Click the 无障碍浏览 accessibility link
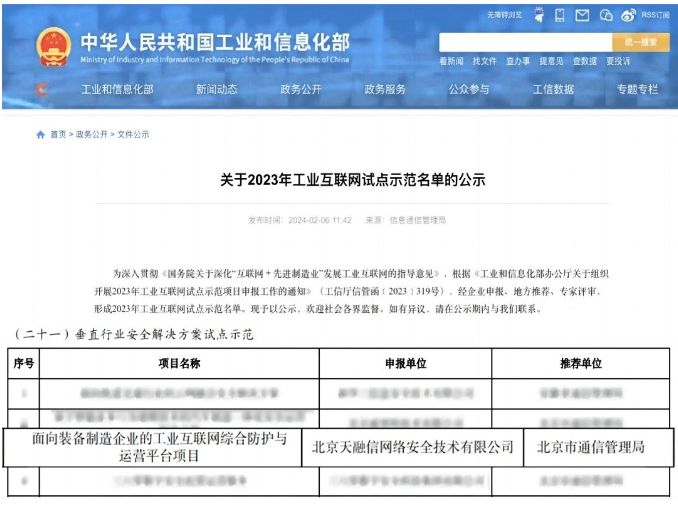Viewport: 678px width, 508px height. tap(505, 15)
